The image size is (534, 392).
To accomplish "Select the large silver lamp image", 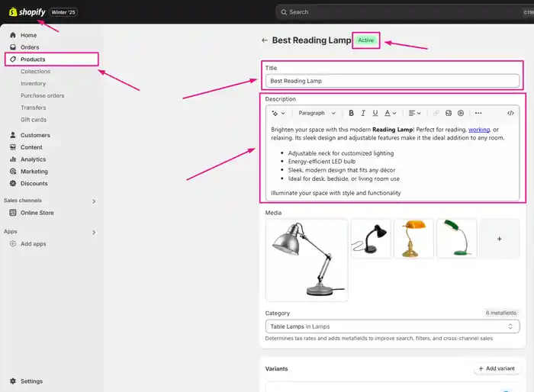I will click(x=307, y=260).
